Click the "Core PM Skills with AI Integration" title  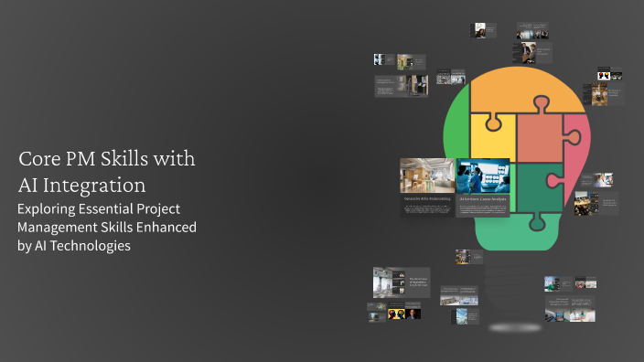click(x=107, y=172)
